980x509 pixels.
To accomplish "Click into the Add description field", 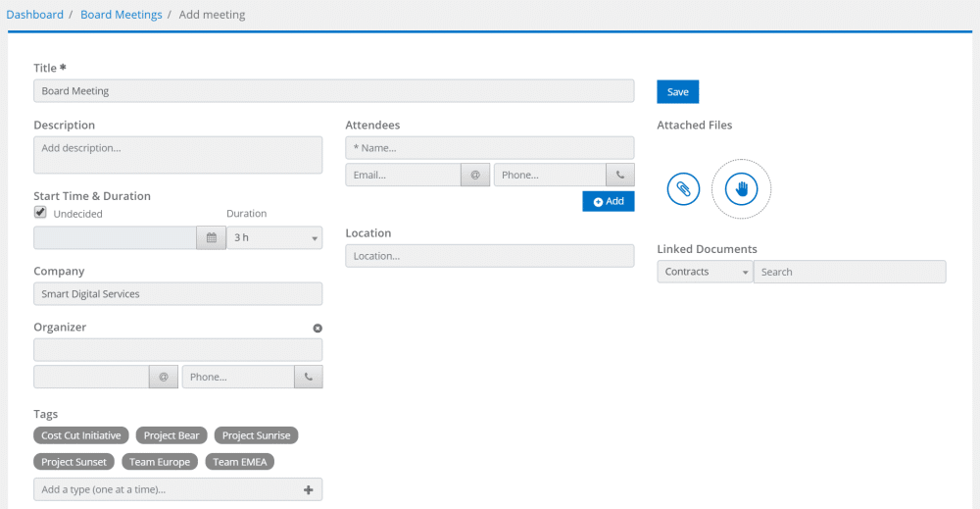I will tap(178, 155).
